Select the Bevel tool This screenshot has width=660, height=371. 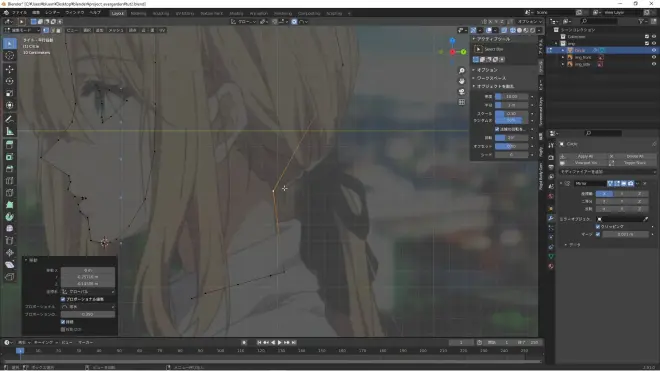pos(10,169)
